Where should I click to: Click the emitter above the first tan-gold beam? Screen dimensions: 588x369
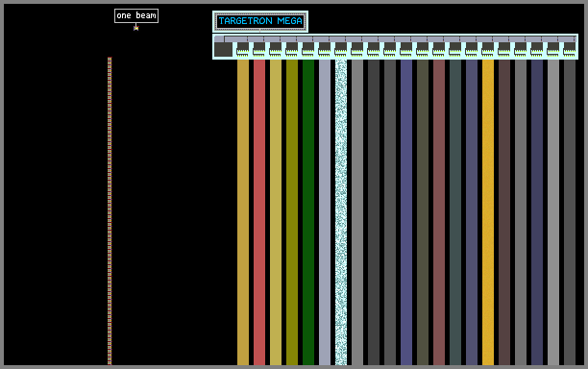[243, 50]
